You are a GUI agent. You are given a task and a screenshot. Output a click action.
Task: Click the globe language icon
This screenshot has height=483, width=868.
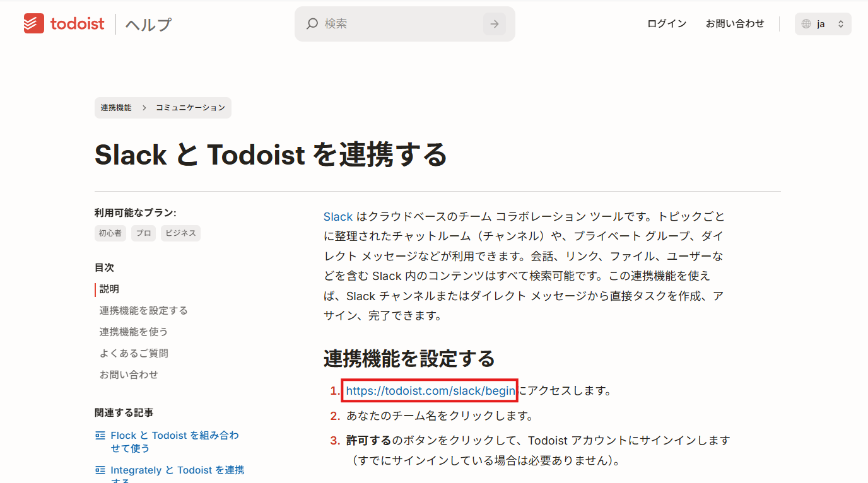806,24
